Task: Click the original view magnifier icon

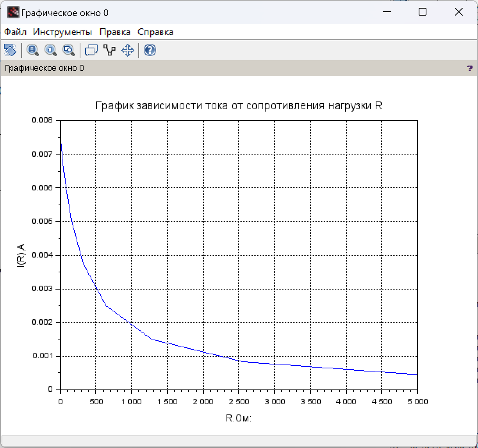Action: (x=51, y=50)
